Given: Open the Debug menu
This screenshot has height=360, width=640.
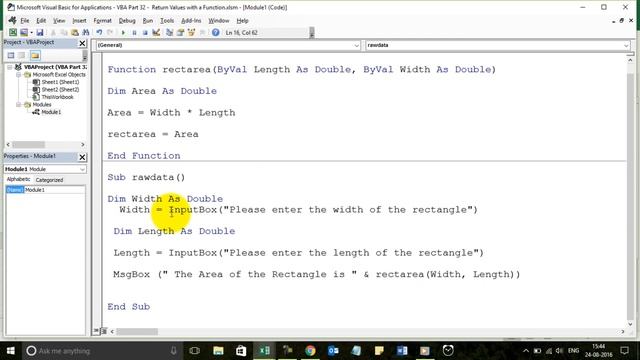Looking at the screenshot, I should pyautogui.click(x=127, y=20).
